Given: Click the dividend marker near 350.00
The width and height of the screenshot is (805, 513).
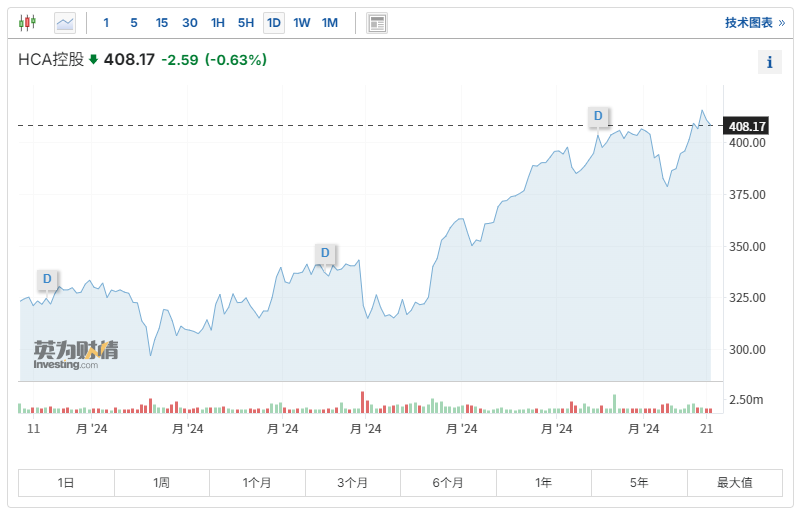Looking at the screenshot, I should (325, 253).
